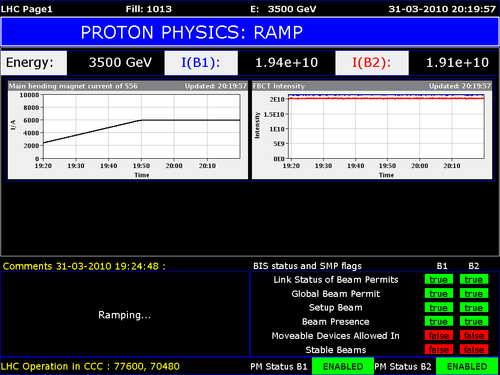Click the FBCT intensity plot traces
500x375 pixels.
coord(387,97)
